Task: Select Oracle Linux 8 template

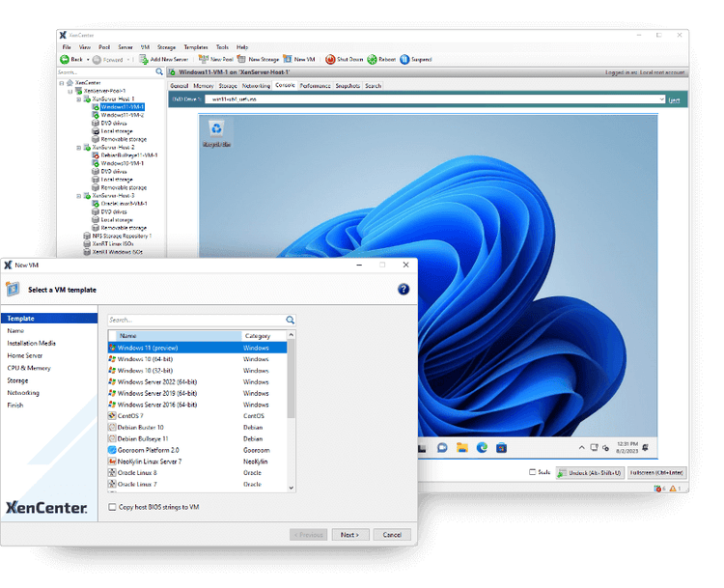Action: [197, 472]
